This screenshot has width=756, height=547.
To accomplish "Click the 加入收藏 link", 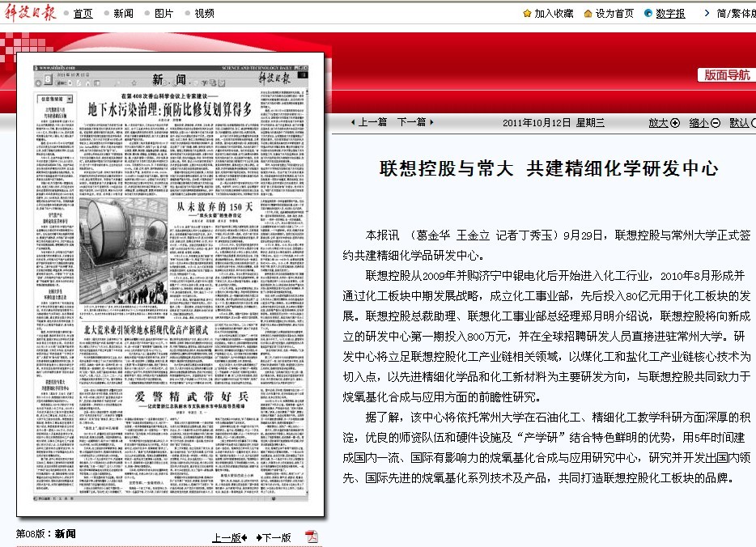I will coord(554,14).
